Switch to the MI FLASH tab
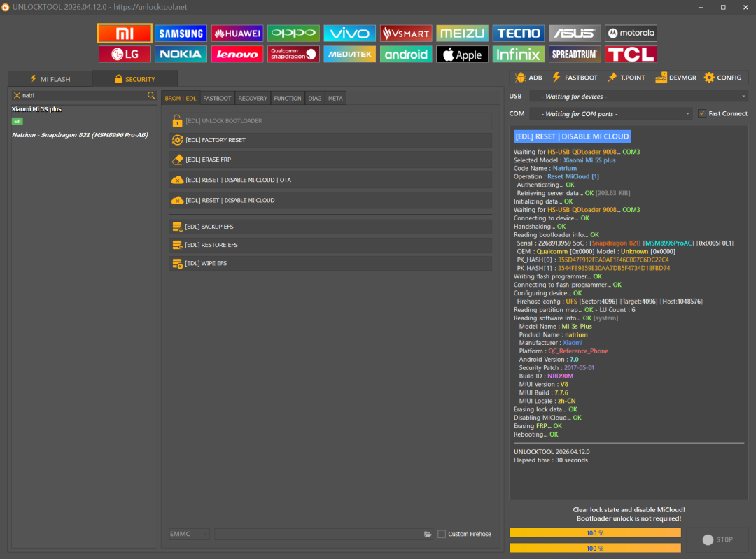 pos(50,79)
